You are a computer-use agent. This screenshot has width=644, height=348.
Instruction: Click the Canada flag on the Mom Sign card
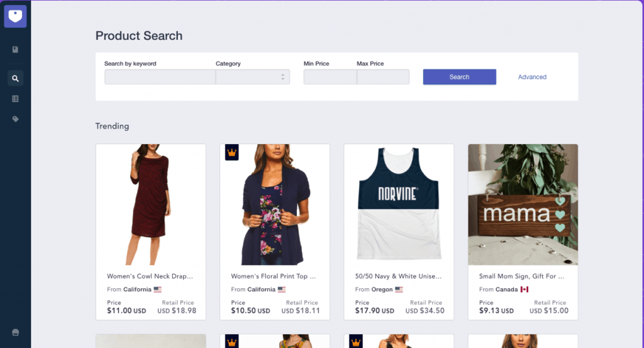click(525, 289)
